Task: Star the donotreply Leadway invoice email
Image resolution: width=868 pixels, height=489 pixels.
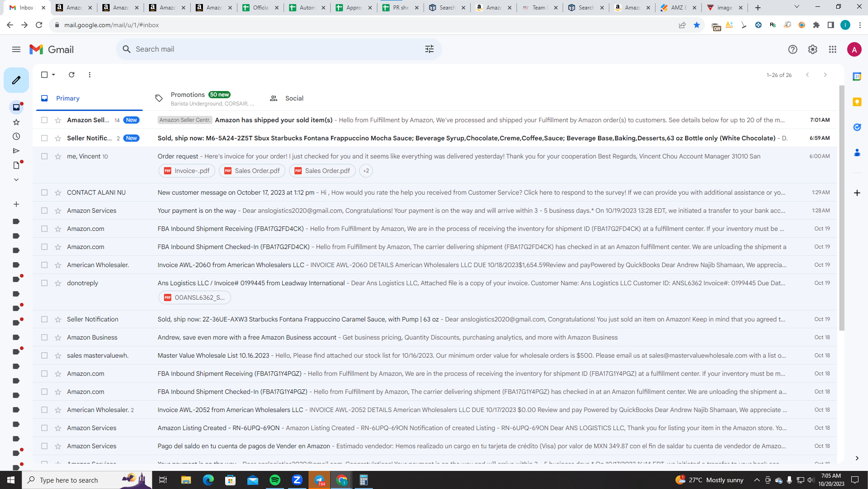Action: [x=58, y=283]
